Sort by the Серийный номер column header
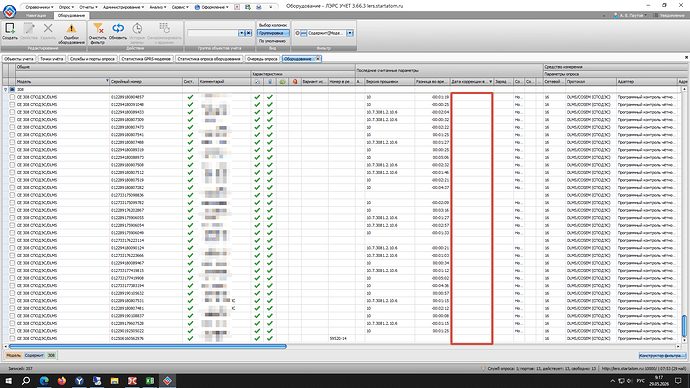Viewport: 690px width, 388px height. click(x=145, y=81)
